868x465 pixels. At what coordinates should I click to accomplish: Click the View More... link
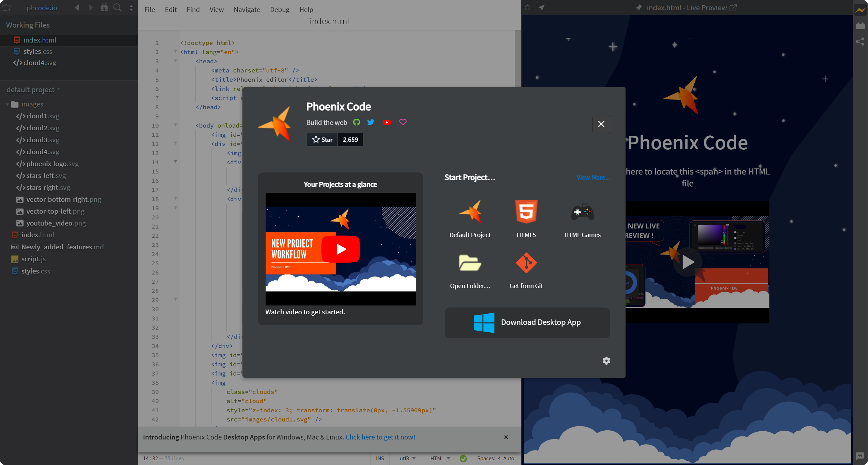pos(593,178)
